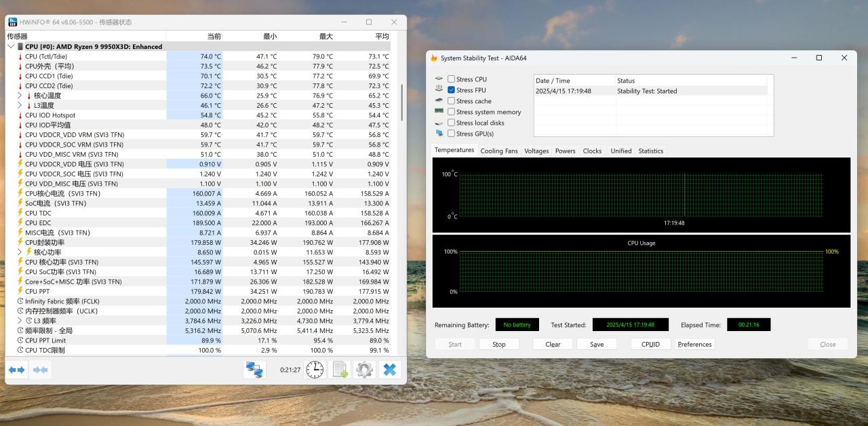Viewport: 868px width, 426px height.
Task: Select the 内存控制器频率 (UCLK) row
Action: 199,311
